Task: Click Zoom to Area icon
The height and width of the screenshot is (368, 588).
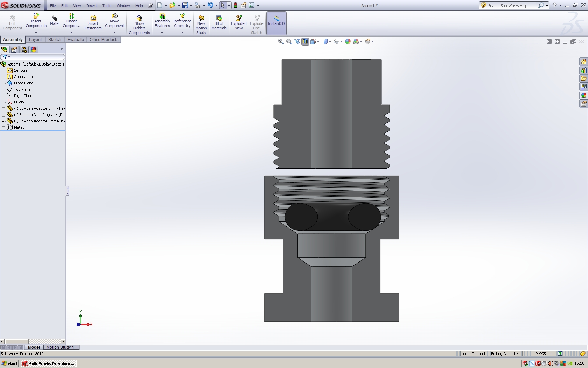Action: pos(289,41)
